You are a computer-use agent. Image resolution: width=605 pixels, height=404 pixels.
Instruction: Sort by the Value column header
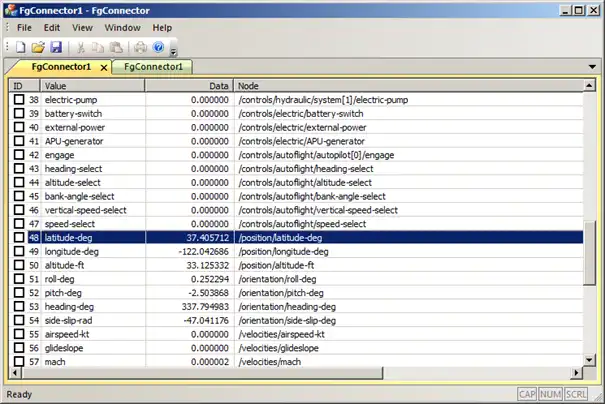coord(92,86)
